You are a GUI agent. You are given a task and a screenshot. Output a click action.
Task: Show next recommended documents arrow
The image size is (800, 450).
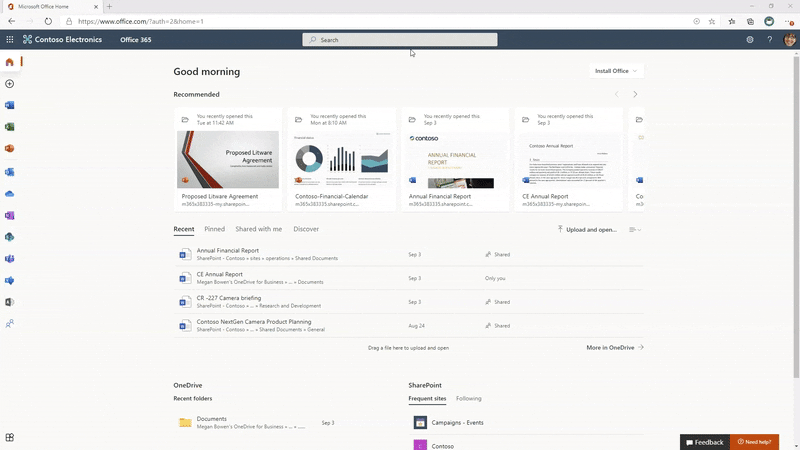click(635, 94)
